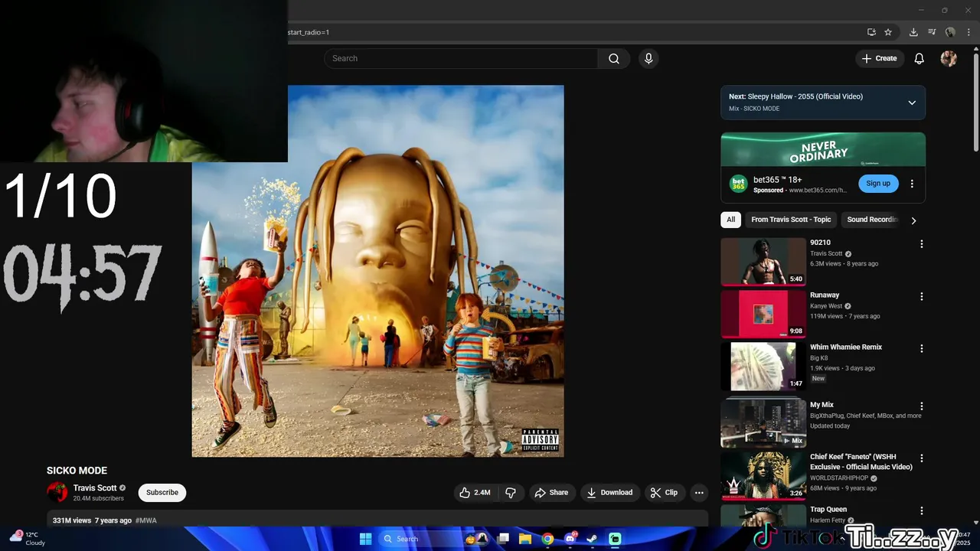Image resolution: width=980 pixels, height=551 pixels.
Task: Open options menu for Runaway video
Action: (922, 296)
